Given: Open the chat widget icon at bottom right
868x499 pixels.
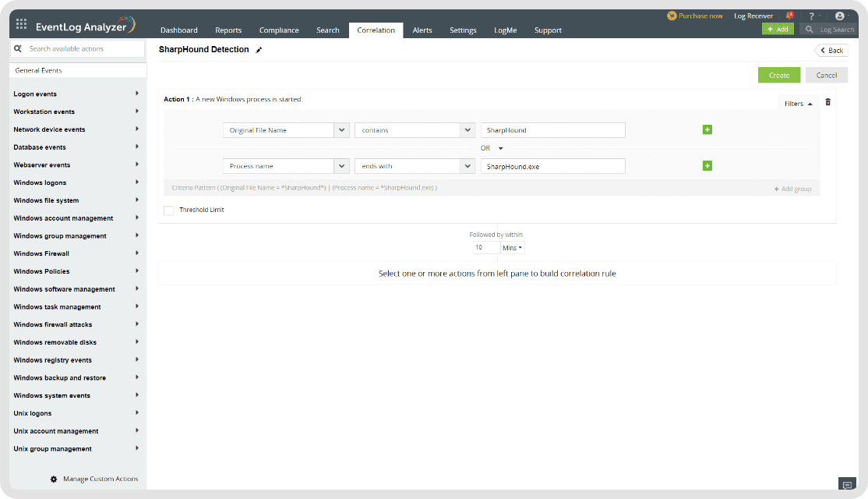Looking at the screenshot, I should tap(847, 485).
